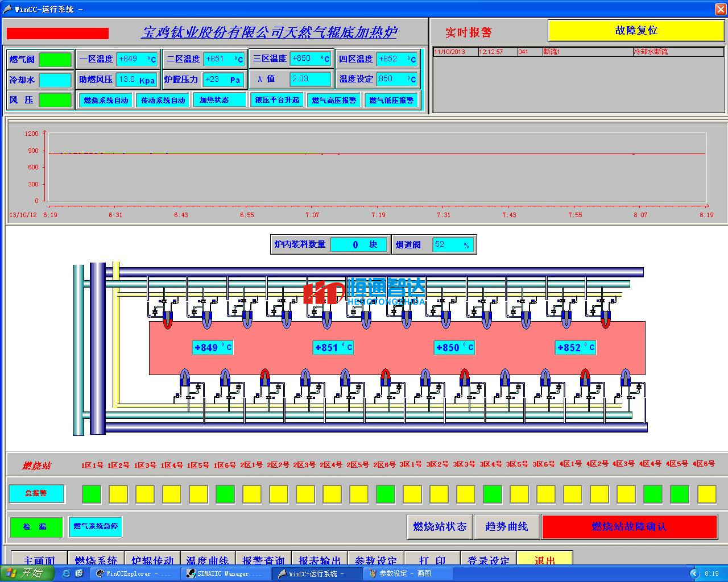Click the 2区1号 yellow station indicator

coord(252,494)
